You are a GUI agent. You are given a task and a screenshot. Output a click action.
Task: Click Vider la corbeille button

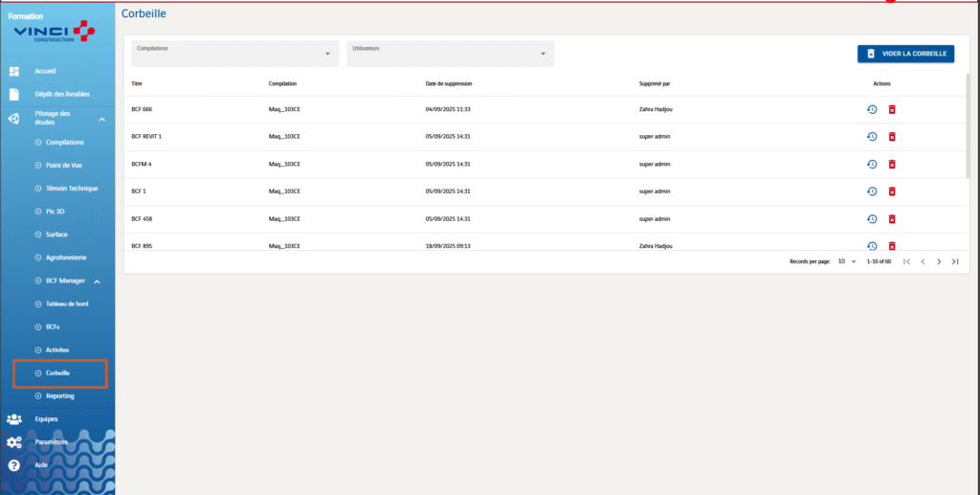(x=905, y=54)
